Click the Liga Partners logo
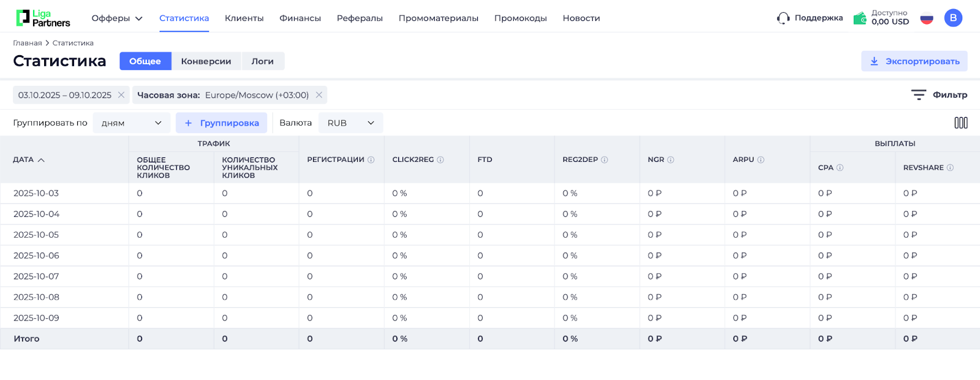Viewport: 980px width, 380px height. coord(43,18)
